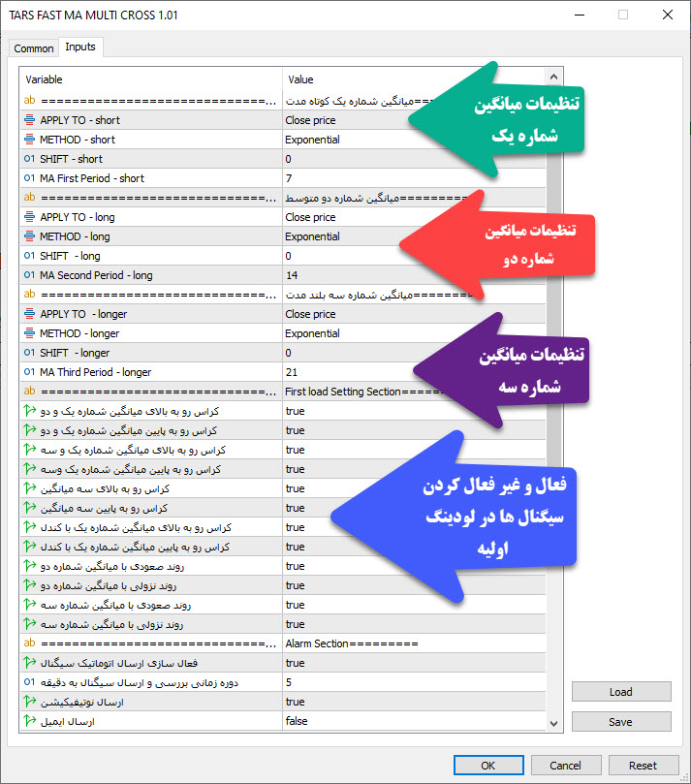The width and height of the screenshot is (691, 784).
Task: Click the Alarm Section value text
Action: click(352, 643)
